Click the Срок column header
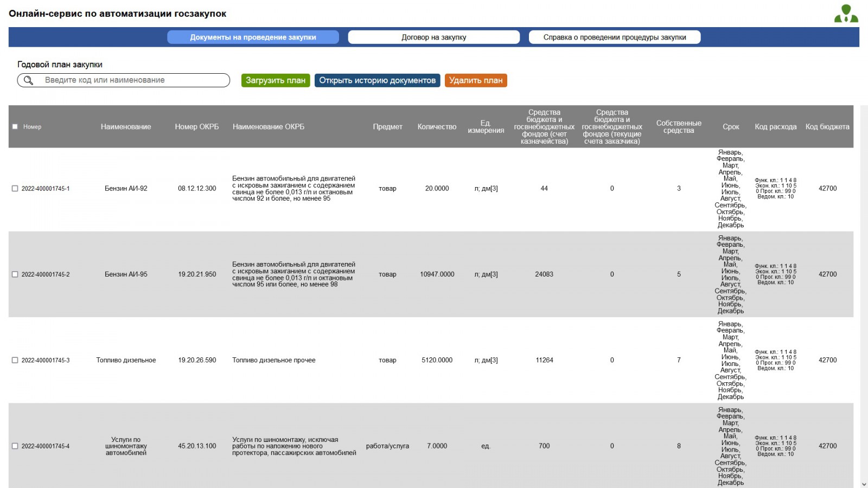 (731, 127)
